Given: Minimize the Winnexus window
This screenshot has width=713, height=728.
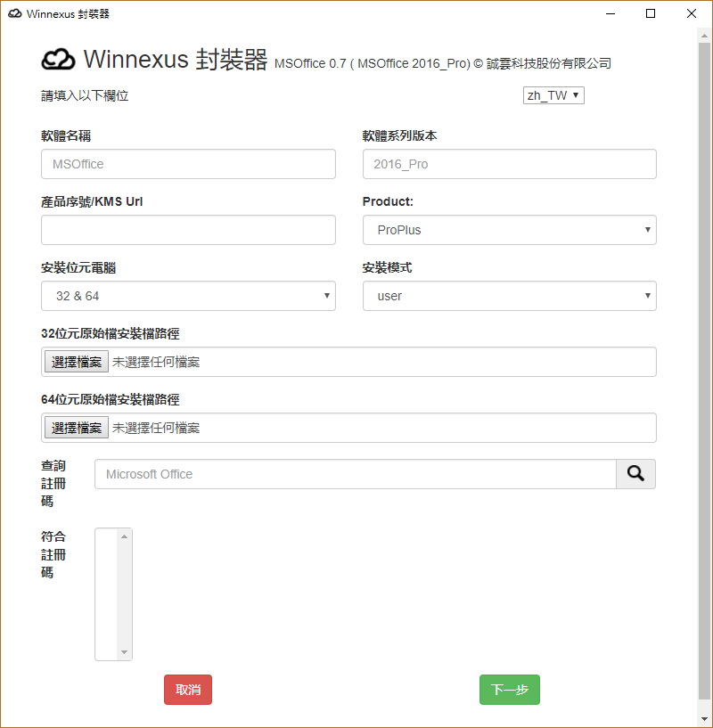Looking at the screenshot, I should click(x=611, y=13).
